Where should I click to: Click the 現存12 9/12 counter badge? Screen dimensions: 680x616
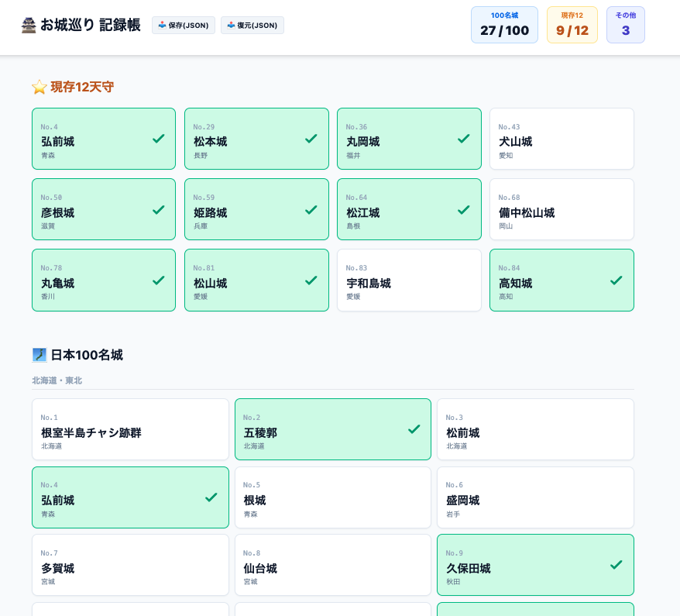coord(572,25)
